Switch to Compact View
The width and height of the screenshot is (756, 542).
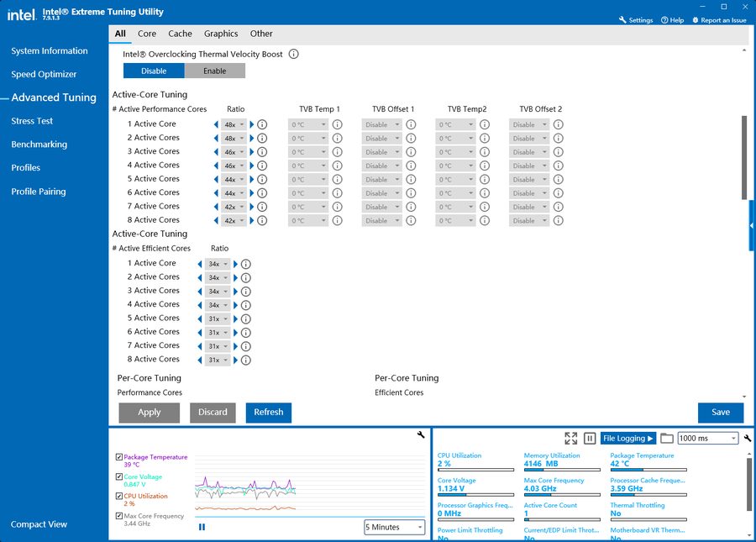[39, 524]
